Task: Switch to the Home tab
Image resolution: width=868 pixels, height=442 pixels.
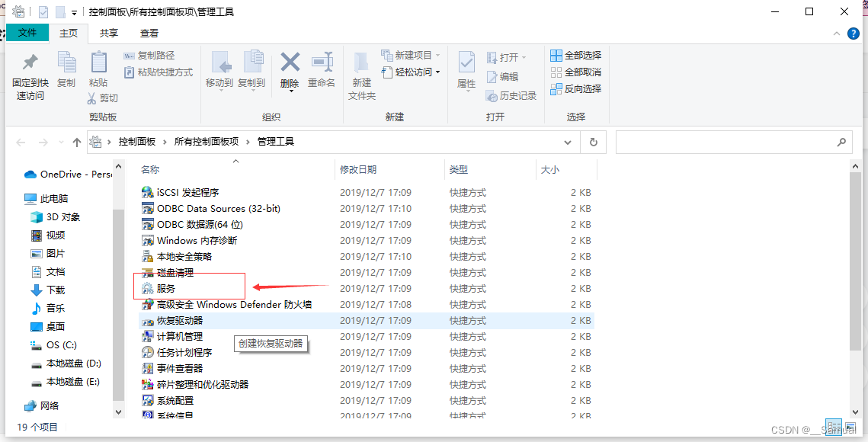Action: pos(69,34)
